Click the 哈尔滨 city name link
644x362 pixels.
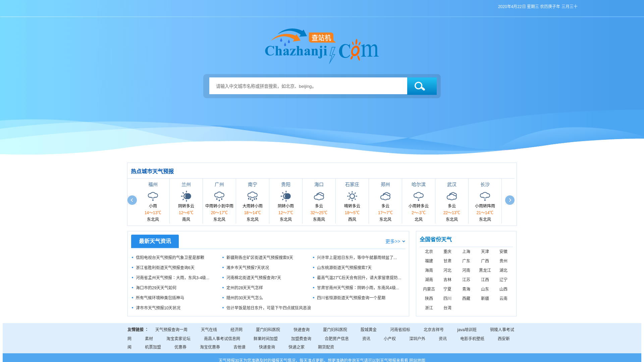419,184
